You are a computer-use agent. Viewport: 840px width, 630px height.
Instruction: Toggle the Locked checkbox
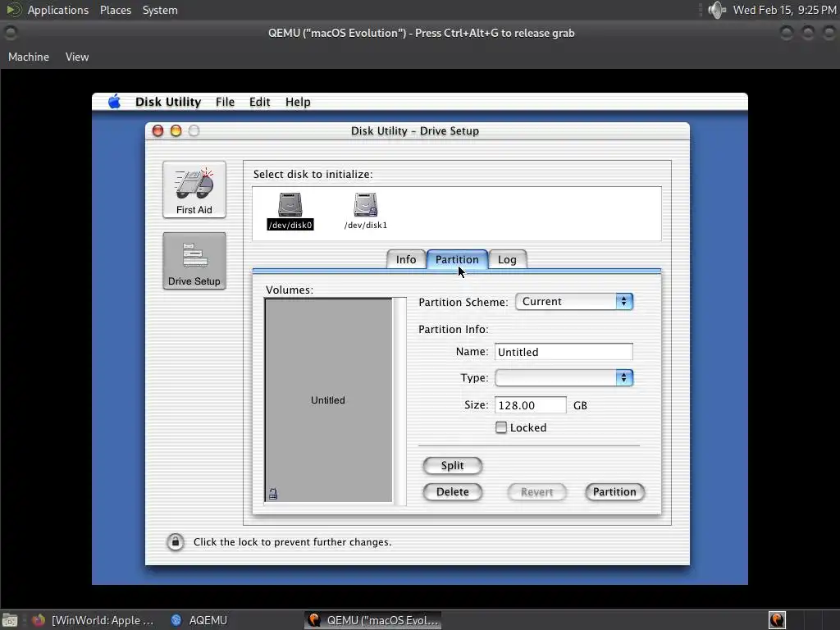point(501,427)
